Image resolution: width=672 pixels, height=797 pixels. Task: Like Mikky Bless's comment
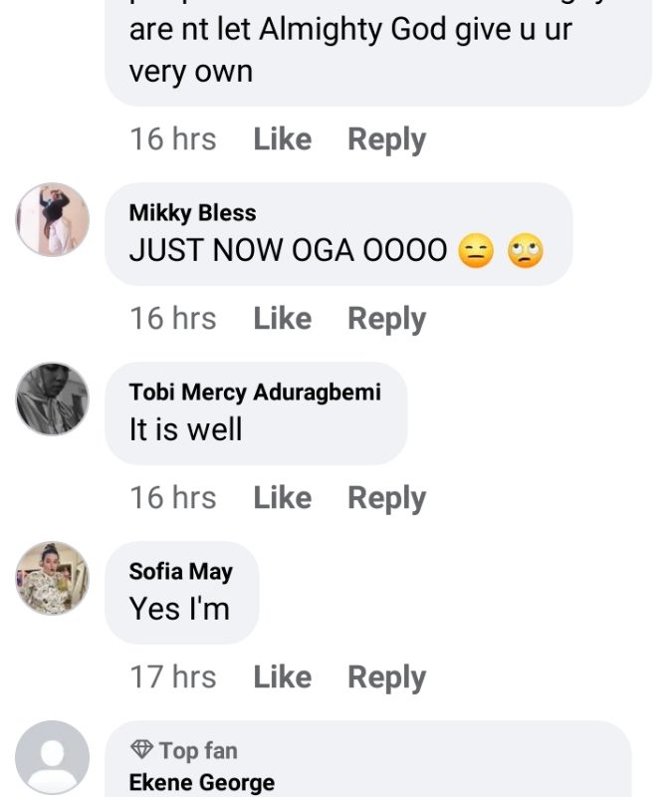pos(282,319)
